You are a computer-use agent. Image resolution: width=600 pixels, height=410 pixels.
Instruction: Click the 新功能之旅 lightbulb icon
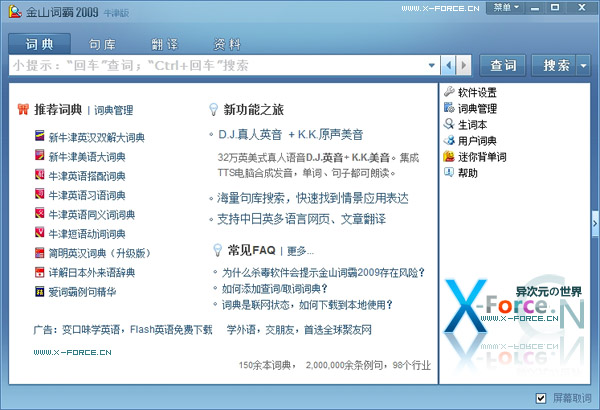tap(214, 109)
